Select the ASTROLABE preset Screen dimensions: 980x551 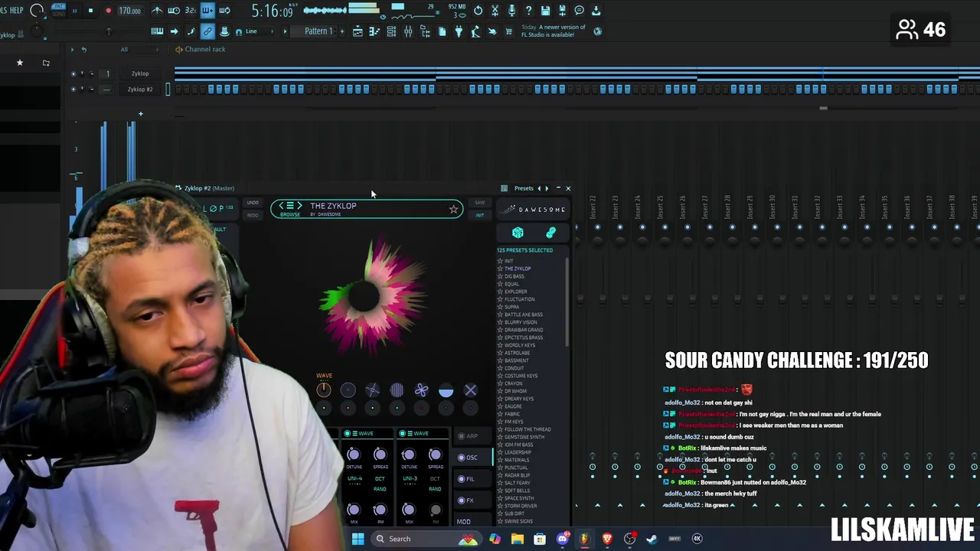click(517, 353)
